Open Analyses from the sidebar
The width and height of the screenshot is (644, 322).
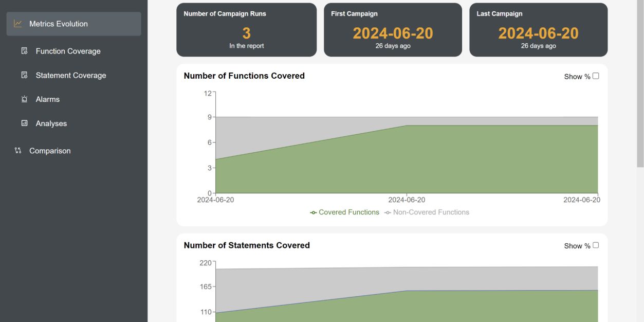pyautogui.click(x=51, y=123)
